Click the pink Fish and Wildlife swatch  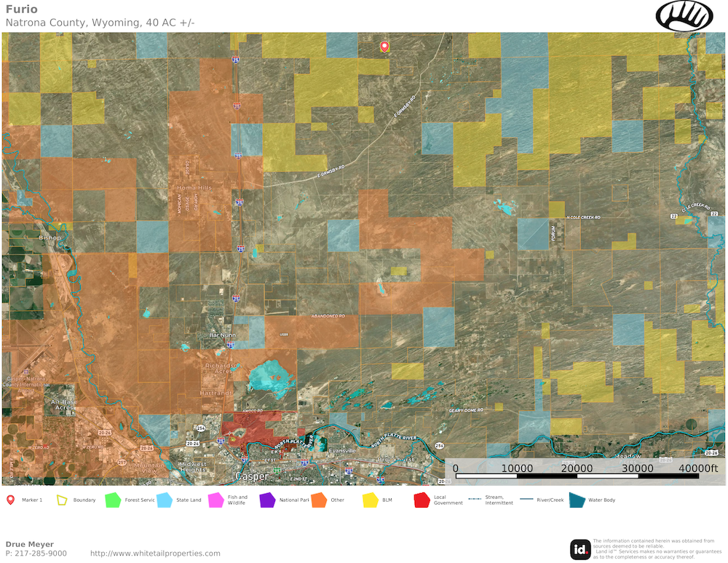click(216, 500)
